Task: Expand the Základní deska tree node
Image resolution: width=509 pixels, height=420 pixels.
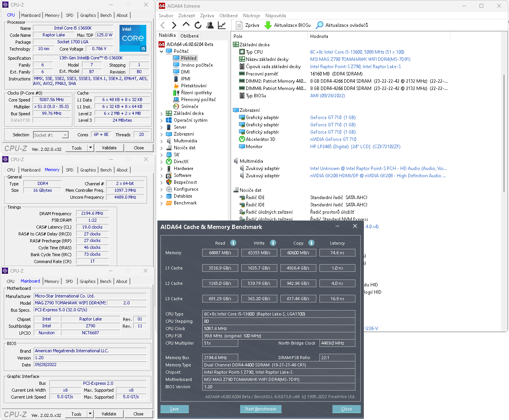Action: 162,113
